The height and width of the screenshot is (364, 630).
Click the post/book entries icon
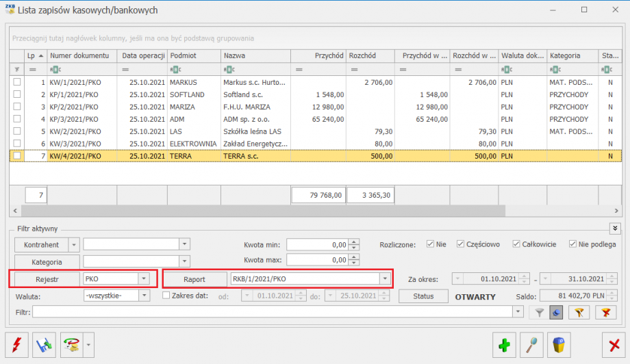coord(44,344)
